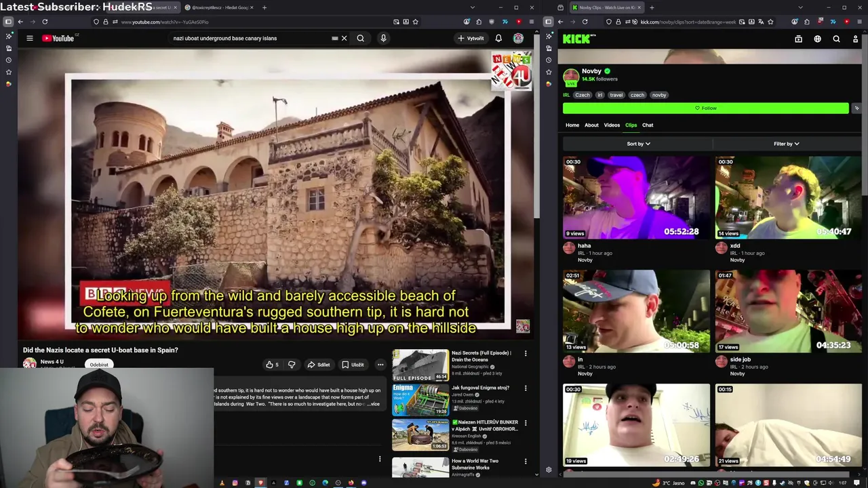Open options menu for Nazi Secrets video
The width and height of the screenshot is (868, 488).
pos(525,353)
